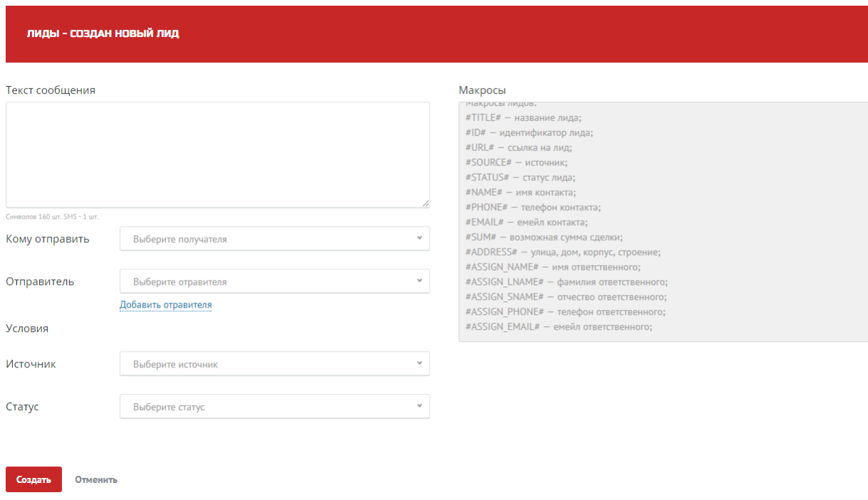
Task: Click the #ASSIGN_NAME# macro line
Action: click(x=553, y=267)
